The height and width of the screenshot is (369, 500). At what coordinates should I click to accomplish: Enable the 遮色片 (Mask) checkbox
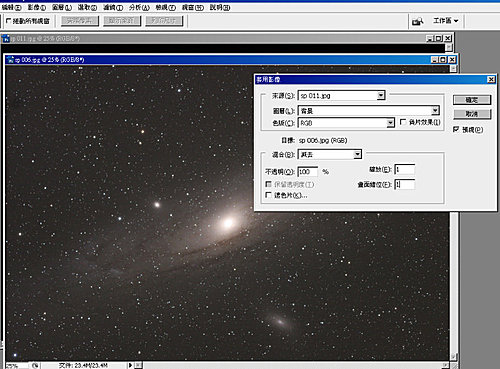(x=268, y=195)
